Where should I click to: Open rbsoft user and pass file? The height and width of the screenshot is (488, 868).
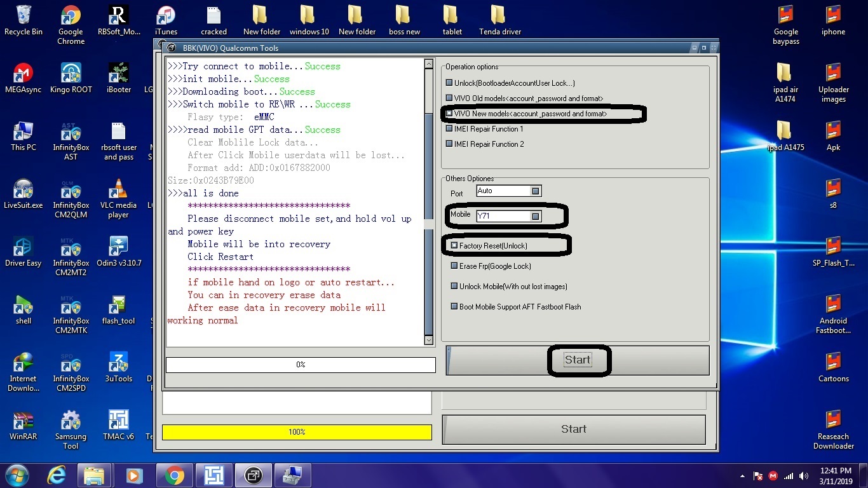pos(119,140)
